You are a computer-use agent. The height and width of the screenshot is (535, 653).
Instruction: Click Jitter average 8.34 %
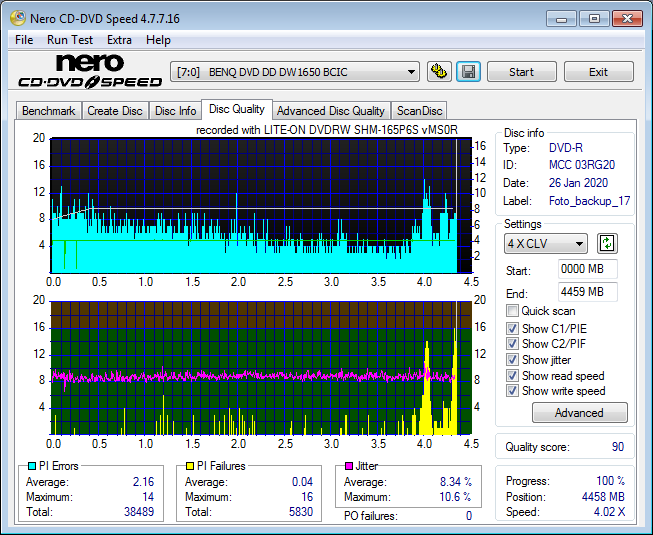(456, 482)
